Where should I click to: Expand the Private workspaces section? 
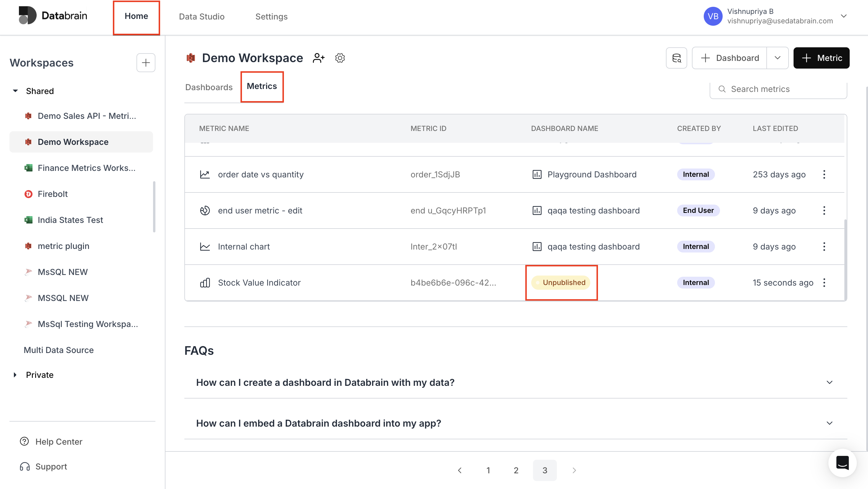15,375
